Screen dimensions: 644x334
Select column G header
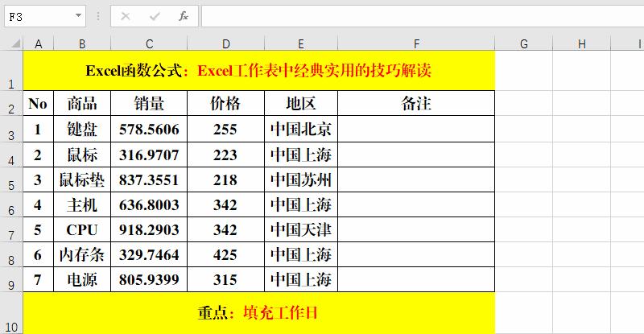pos(524,43)
